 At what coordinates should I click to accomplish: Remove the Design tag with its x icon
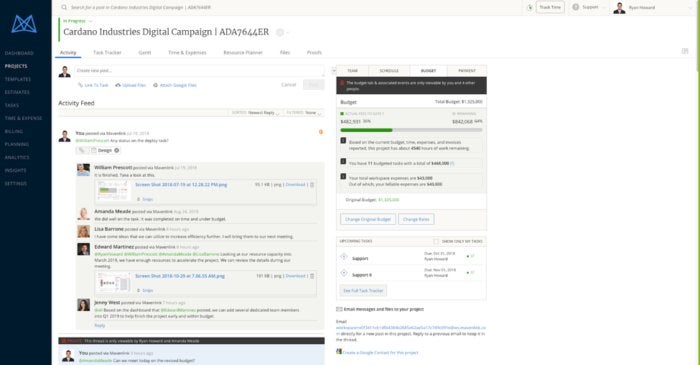pos(117,150)
